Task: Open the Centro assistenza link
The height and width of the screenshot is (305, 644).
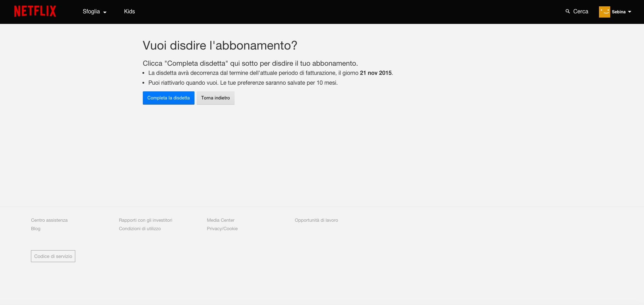Action: click(49, 220)
